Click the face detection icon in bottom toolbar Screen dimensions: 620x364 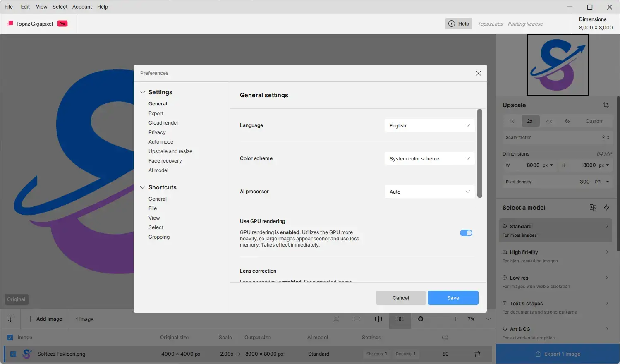click(x=336, y=319)
